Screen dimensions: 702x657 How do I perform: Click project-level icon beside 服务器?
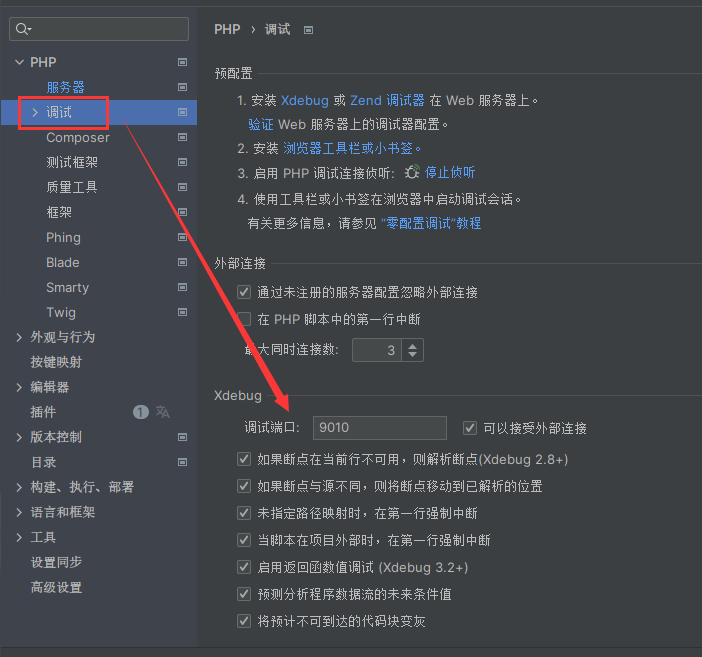pyautogui.click(x=182, y=87)
